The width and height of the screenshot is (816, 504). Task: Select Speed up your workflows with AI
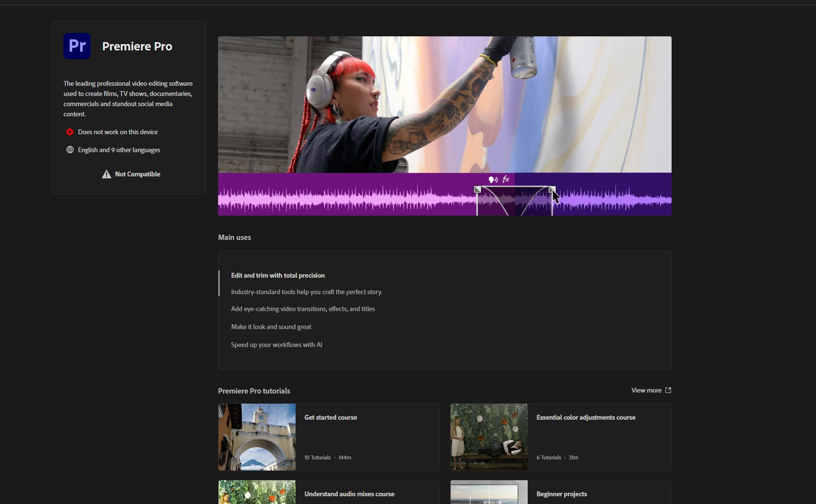pos(276,345)
